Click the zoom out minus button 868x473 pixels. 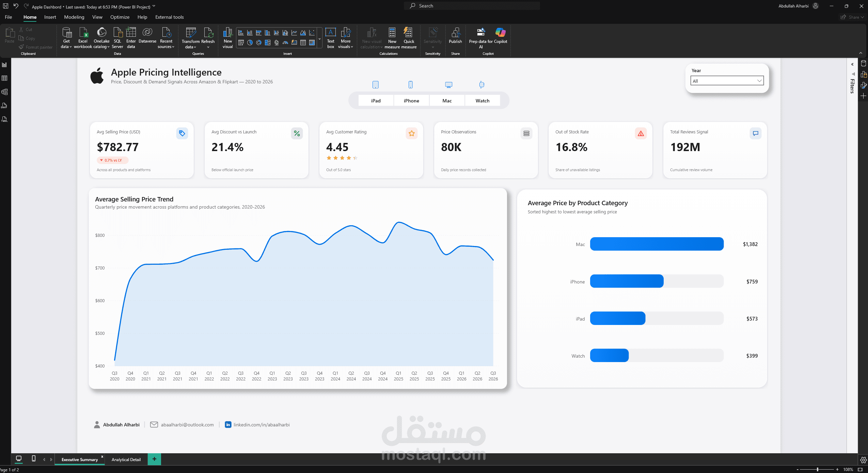pos(797,469)
